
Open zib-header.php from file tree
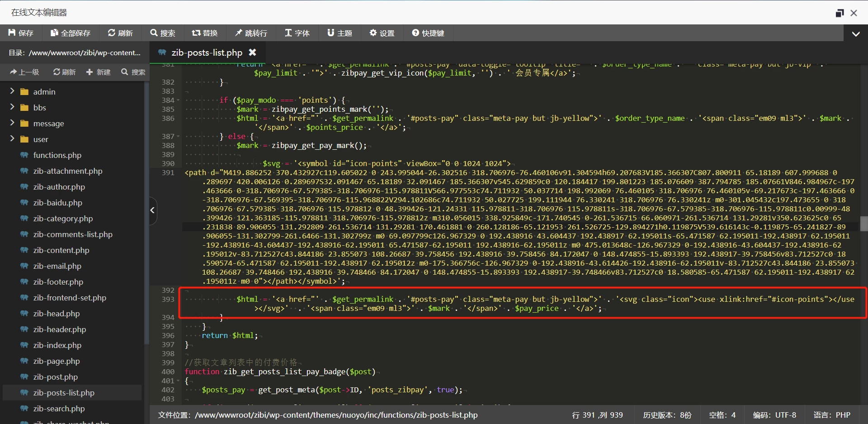pos(59,329)
